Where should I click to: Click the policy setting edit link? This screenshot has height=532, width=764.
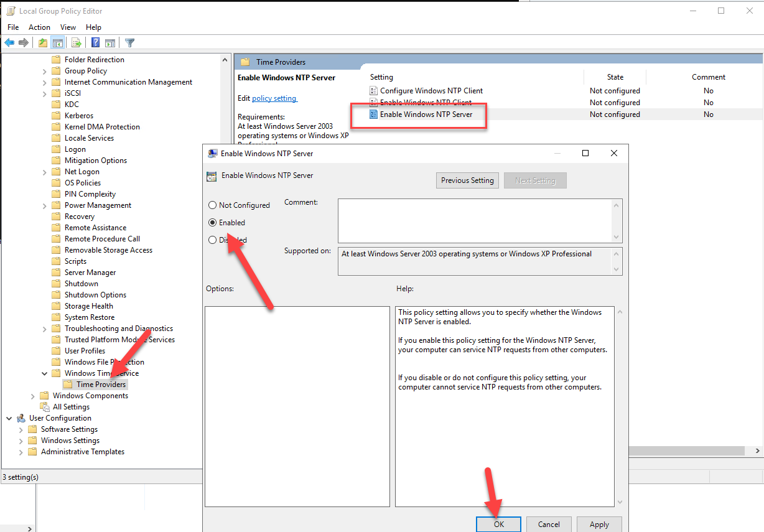[274, 98]
